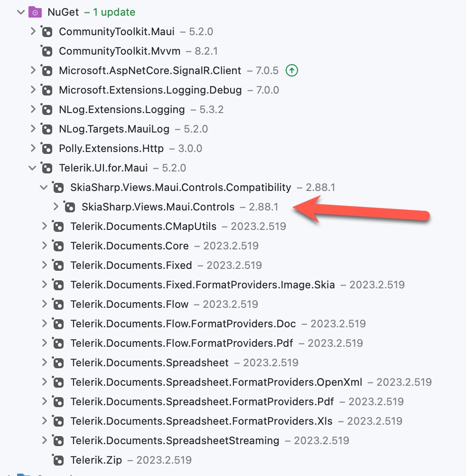Select Telerik.Documents.SpreadsheetStreaming item
Viewport: 466px width, 476px height.
click(175, 440)
